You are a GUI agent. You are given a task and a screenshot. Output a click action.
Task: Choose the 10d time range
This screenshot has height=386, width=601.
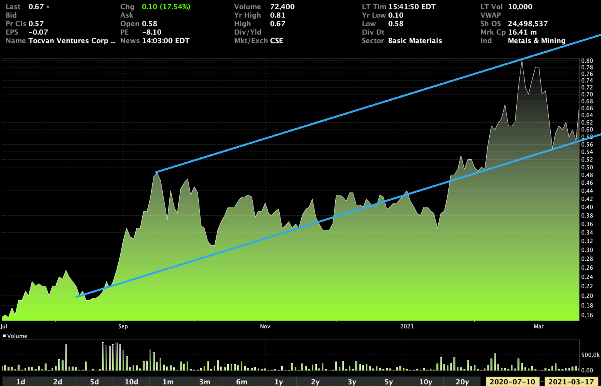131,382
